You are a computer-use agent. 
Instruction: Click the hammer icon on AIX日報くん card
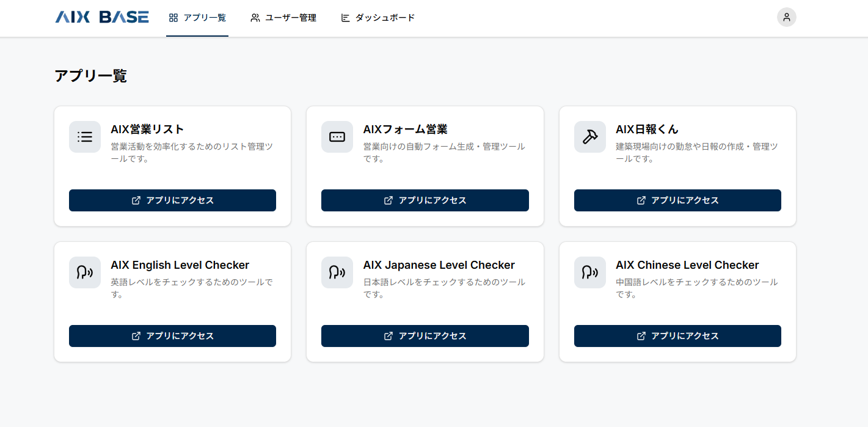[x=589, y=137]
